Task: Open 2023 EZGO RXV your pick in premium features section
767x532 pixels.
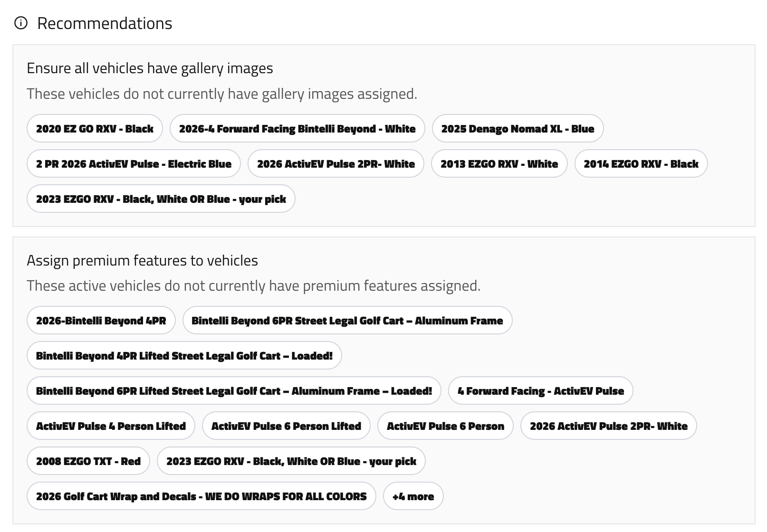Action: coord(291,461)
